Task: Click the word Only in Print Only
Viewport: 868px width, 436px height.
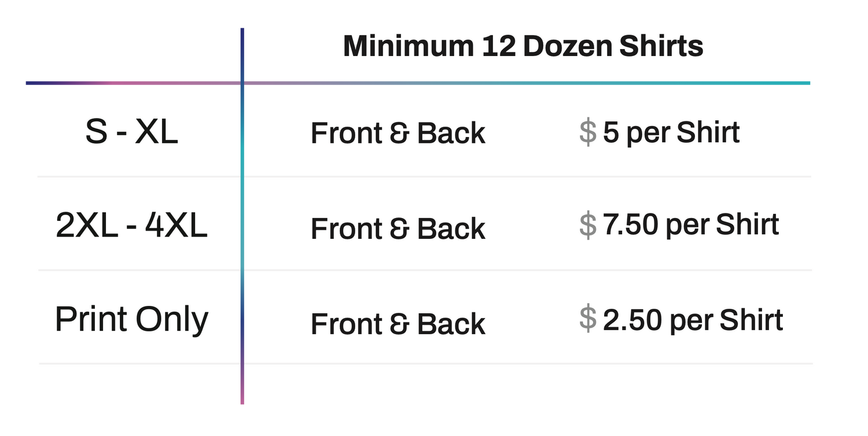Action: click(x=172, y=320)
